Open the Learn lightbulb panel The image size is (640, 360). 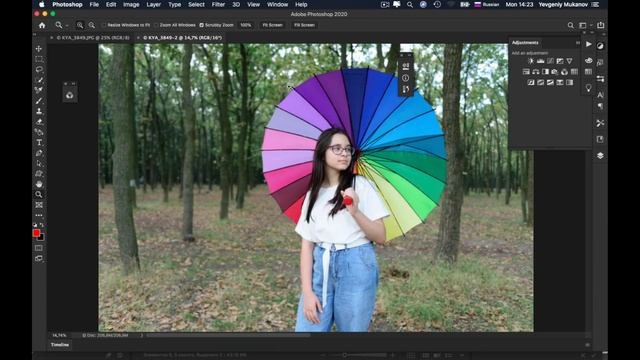pos(588,88)
